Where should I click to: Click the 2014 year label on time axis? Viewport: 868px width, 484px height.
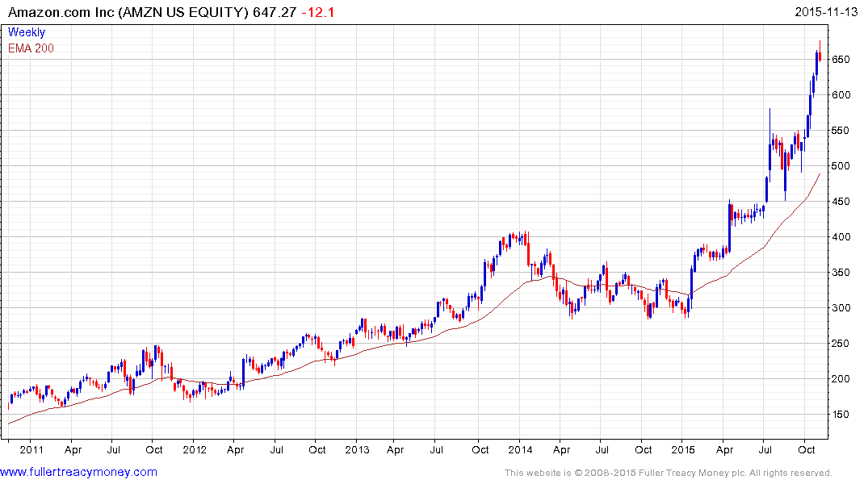pos(520,449)
